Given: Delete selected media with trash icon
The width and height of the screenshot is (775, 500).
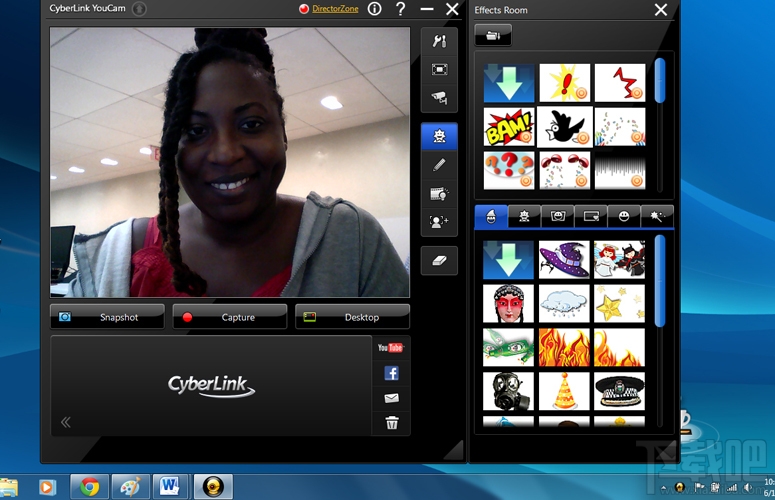Looking at the screenshot, I should pyautogui.click(x=391, y=423).
